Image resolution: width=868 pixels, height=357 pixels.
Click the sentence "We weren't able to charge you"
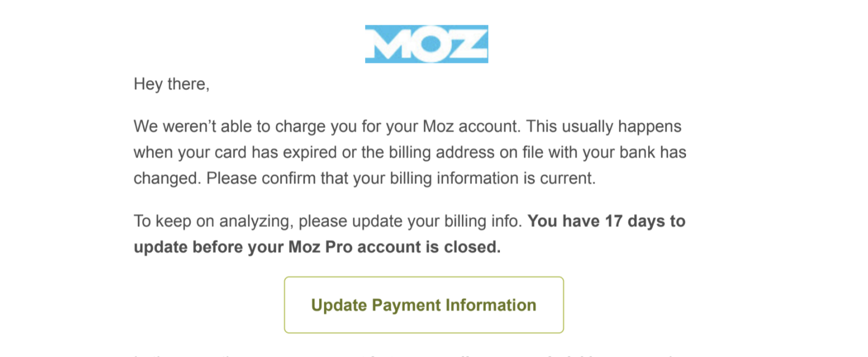pos(328,127)
